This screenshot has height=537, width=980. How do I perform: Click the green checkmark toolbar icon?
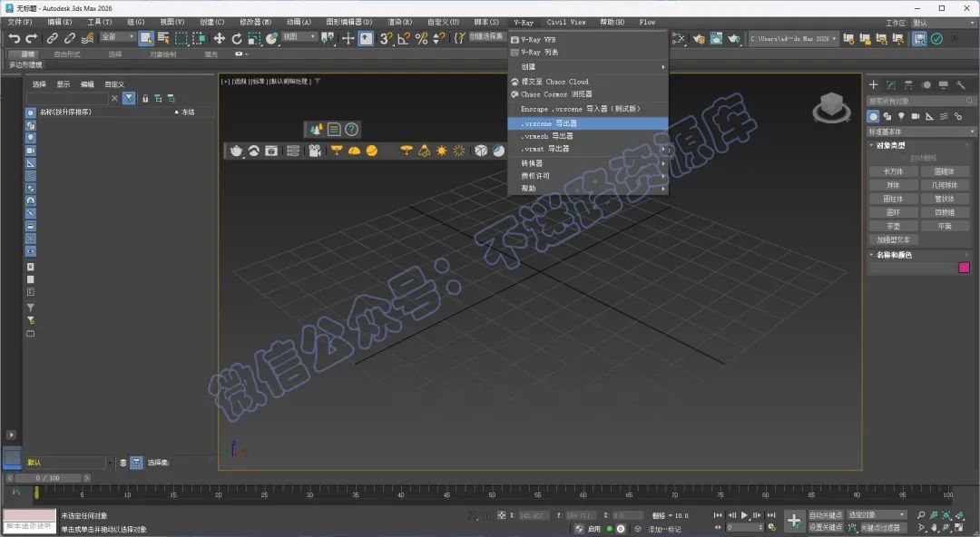click(936, 39)
